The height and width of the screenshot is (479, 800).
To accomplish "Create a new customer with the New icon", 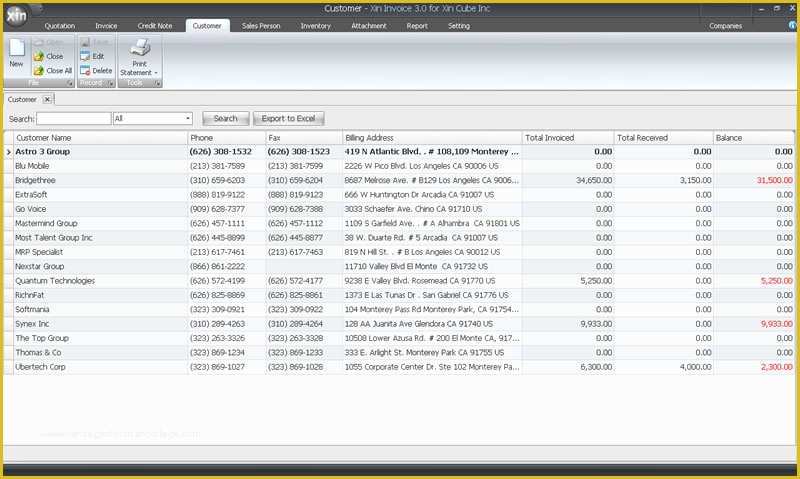I will [x=16, y=48].
